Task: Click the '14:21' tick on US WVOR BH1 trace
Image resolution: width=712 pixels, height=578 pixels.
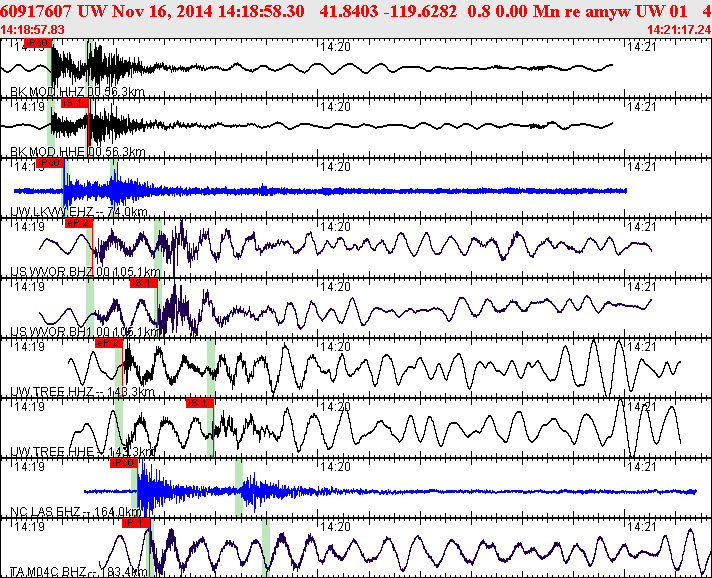Action: pyautogui.click(x=642, y=287)
